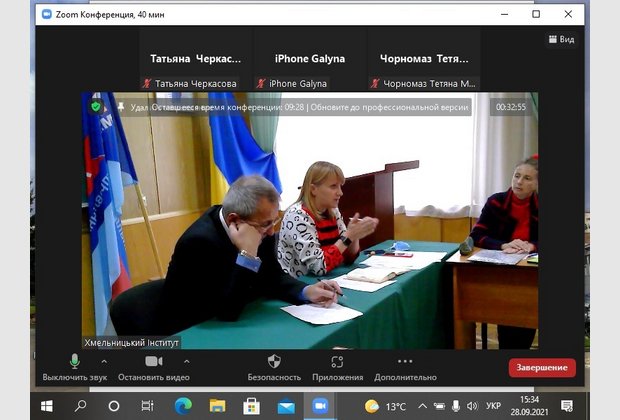Switch keyboard language УКР indicator
The width and height of the screenshot is (620, 420).
point(493,406)
